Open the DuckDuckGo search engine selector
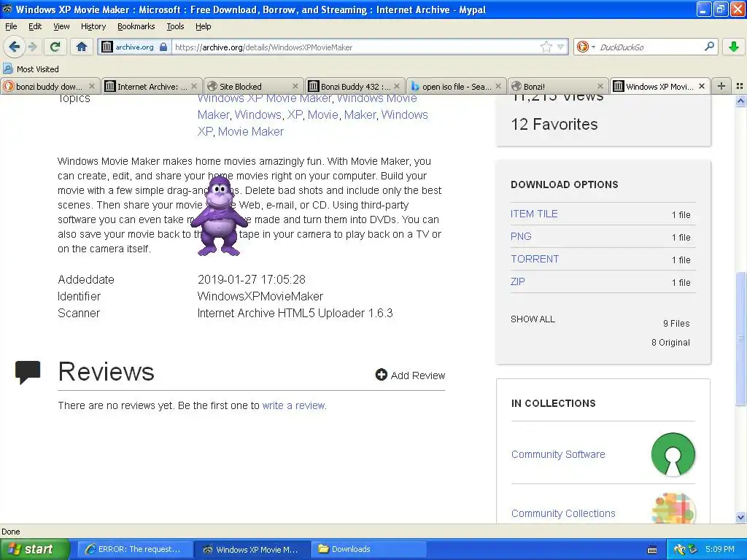The width and height of the screenshot is (747, 560). 585,47
